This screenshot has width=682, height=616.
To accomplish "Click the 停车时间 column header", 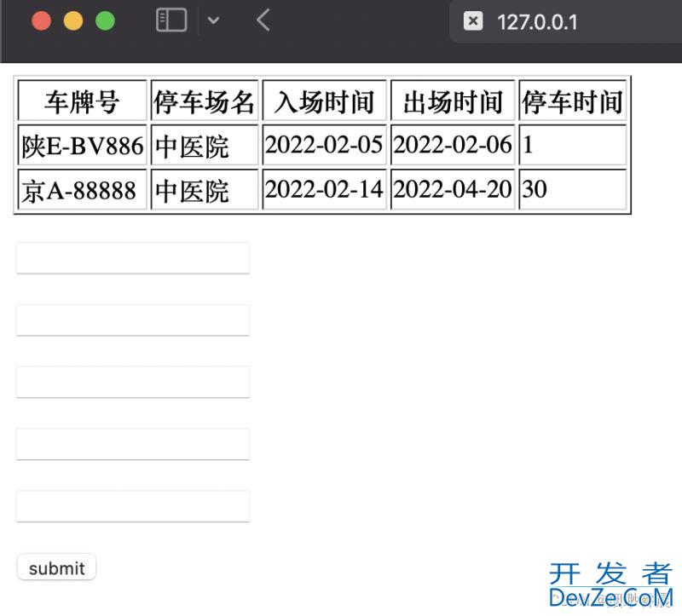I will (572, 101).
